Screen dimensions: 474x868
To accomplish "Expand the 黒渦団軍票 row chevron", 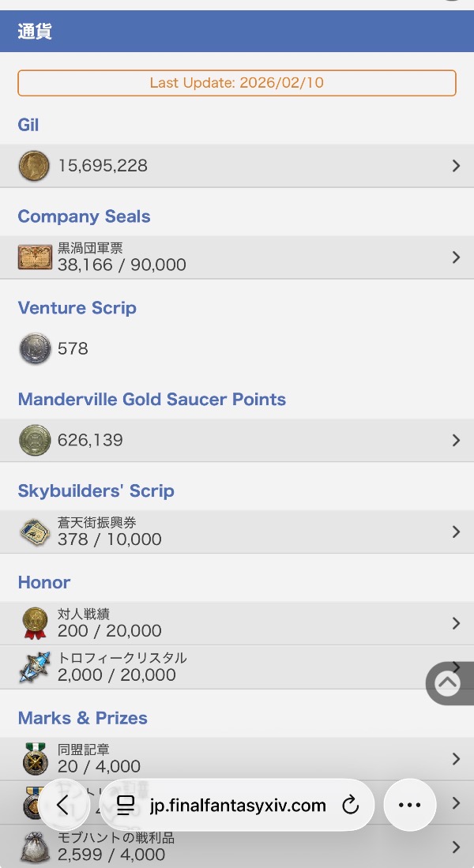I will click(456, 257).
